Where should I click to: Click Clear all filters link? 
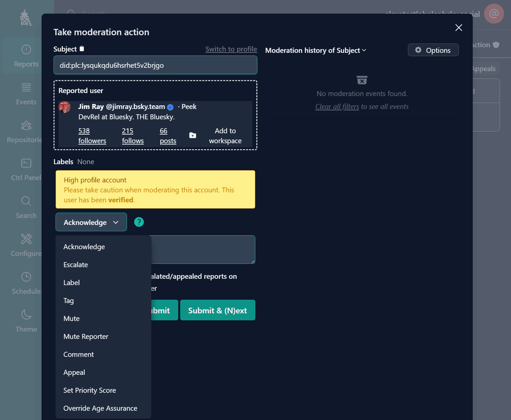tap(337, 107)
